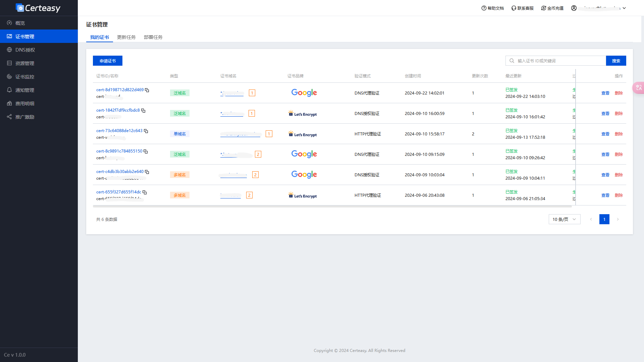Click the 资源管理 sidebar icon
The height and width of the screenshot is (362, 644).
[9, 63]
